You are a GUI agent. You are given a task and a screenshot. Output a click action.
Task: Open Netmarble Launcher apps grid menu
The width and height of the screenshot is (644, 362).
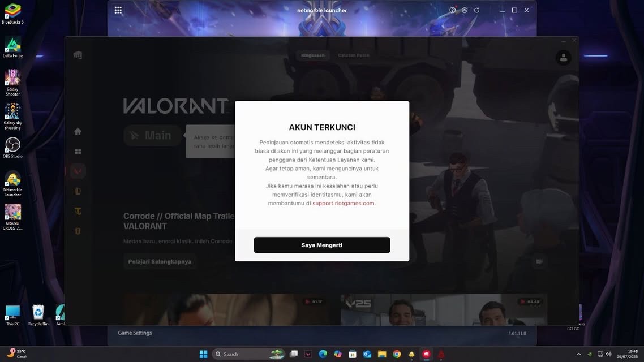pyautogui.click(x=118, y=10)
